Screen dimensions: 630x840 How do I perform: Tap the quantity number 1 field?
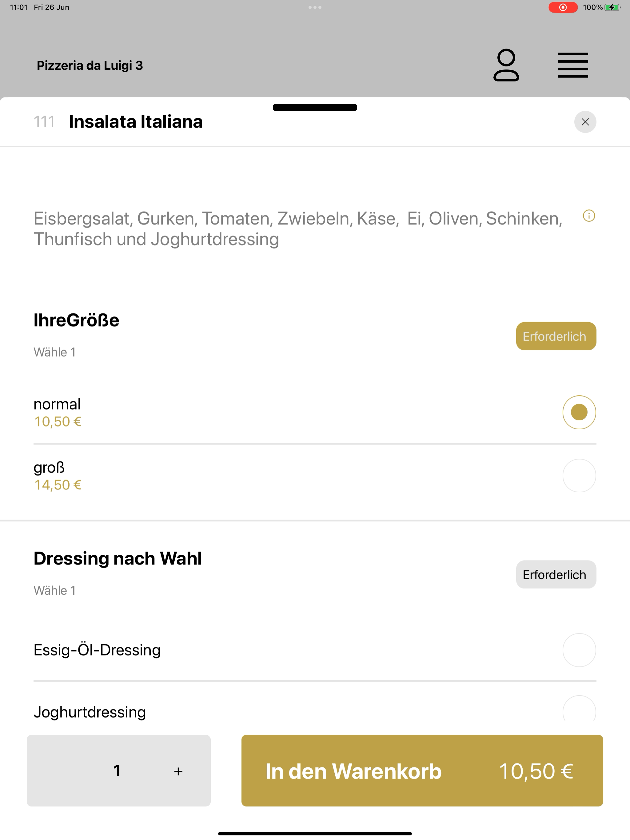coord(117,771)
